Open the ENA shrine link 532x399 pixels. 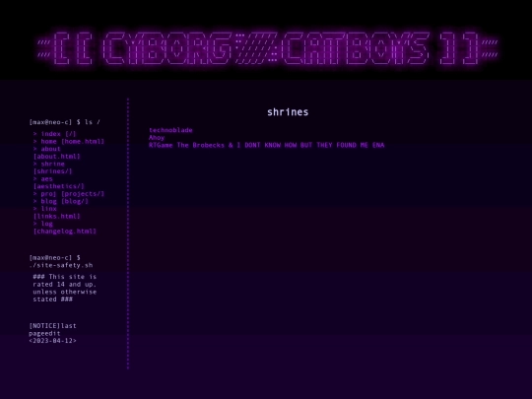[378, 145]
